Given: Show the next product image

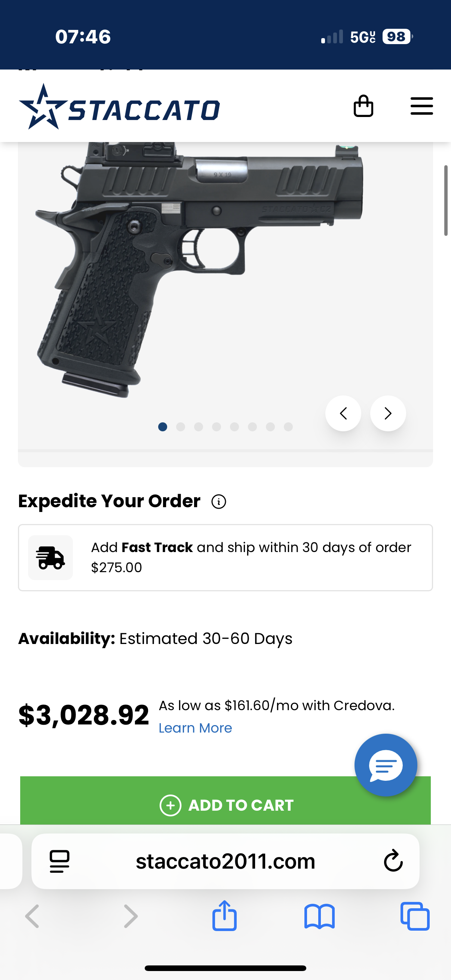Looking at the screenshot, I should (388, 413).
